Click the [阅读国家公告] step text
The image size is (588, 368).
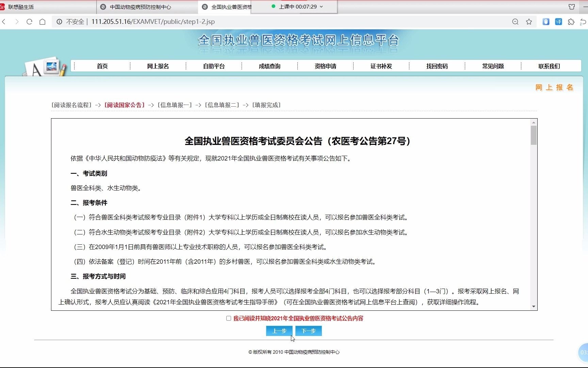pyautogui.click(x=125, y=105)
